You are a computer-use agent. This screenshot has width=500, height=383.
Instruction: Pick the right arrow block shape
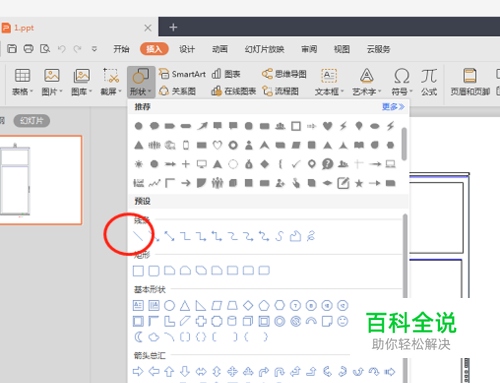(x=138, y=371)
